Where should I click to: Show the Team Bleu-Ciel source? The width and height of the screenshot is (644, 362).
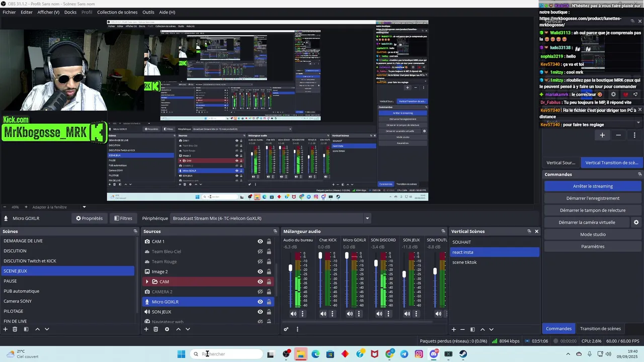(x=260, y=251)
